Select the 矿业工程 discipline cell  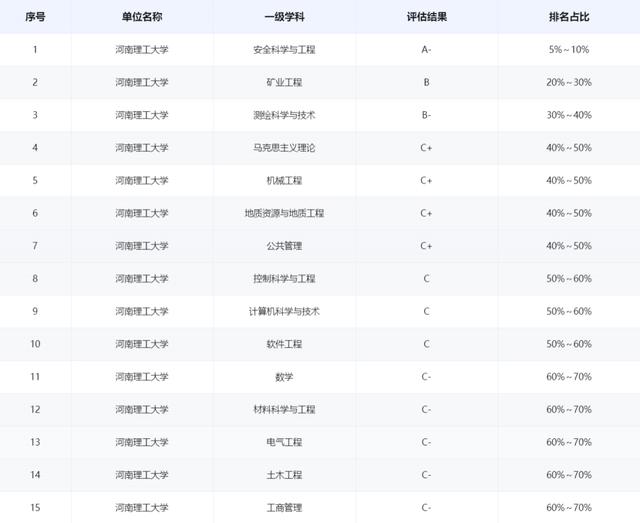(284, 82)
